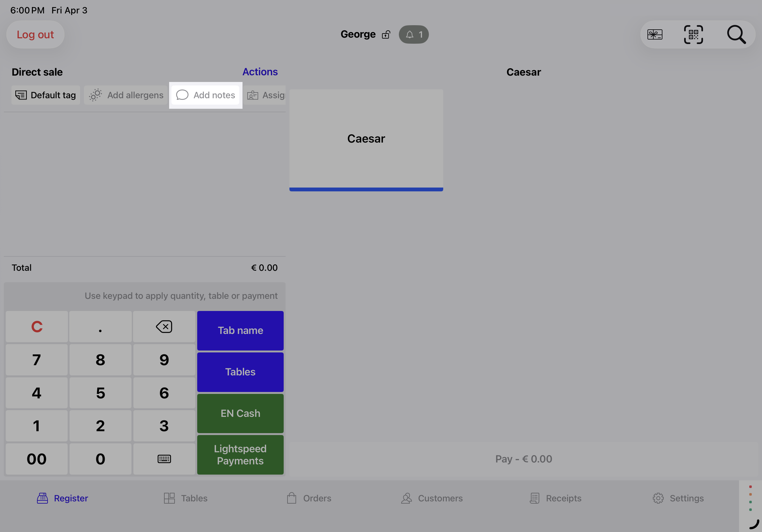Add notes to the sale
This screenshot has width=762, height=532.
click(205, 95)
